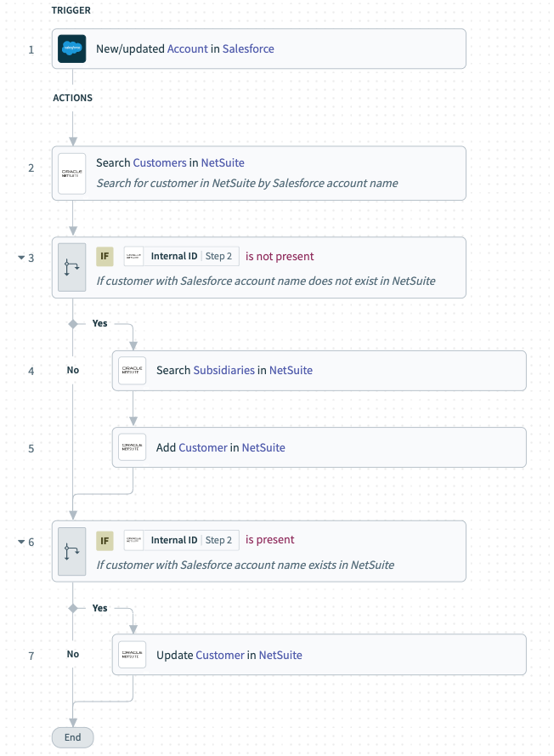554x756 pixels.
Task: Collapse step 6 using its arrow
Action: pyautogui.click(x=21, y=542)
